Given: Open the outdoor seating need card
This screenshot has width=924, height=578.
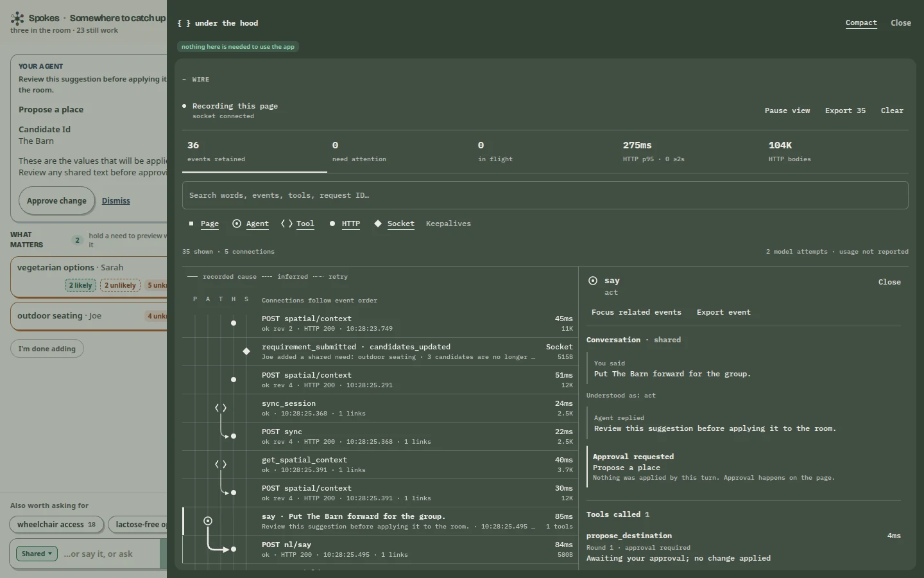Looking at the screenshot, I should click(x=89, y=316).
